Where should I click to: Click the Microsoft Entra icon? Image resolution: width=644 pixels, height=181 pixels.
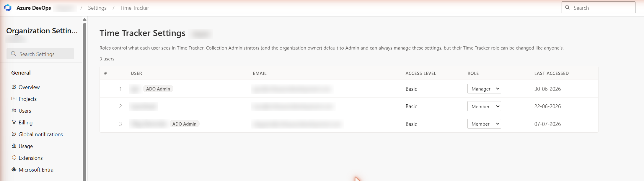point(14,170)
